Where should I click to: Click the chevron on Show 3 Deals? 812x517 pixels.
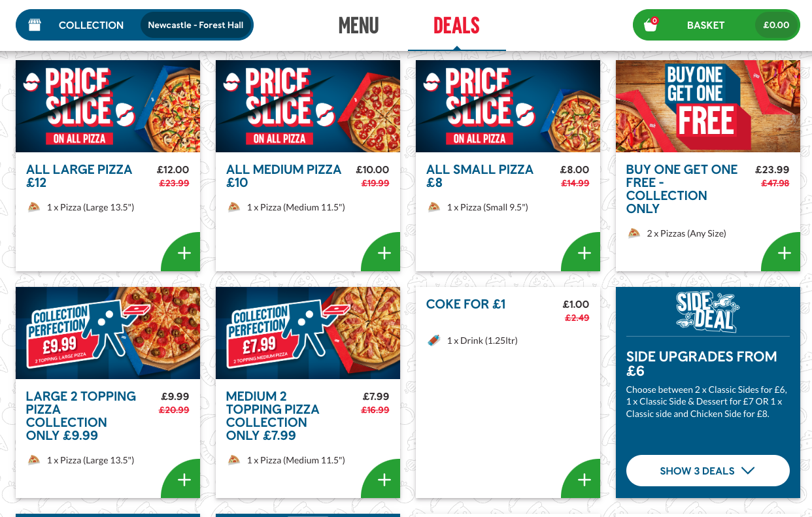[749, 471]
